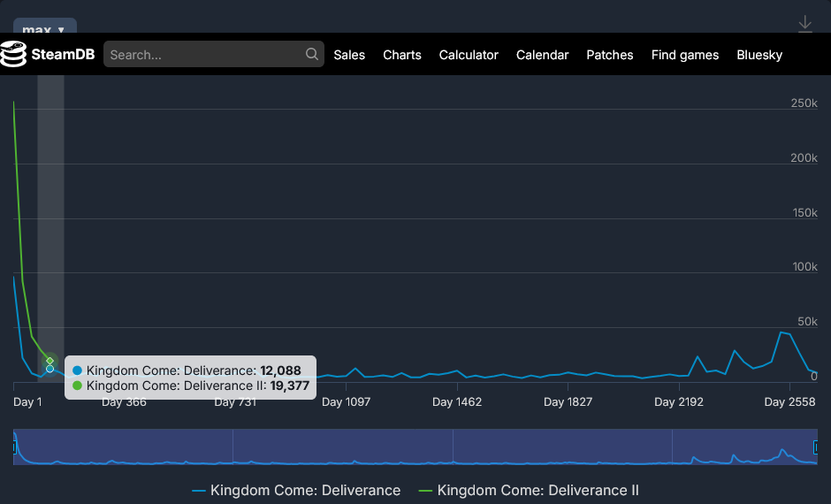This screenshot has width=831, height=504.
Task: Open the Bluesky link
Action: pyautogui.click(x=759, y=55)
